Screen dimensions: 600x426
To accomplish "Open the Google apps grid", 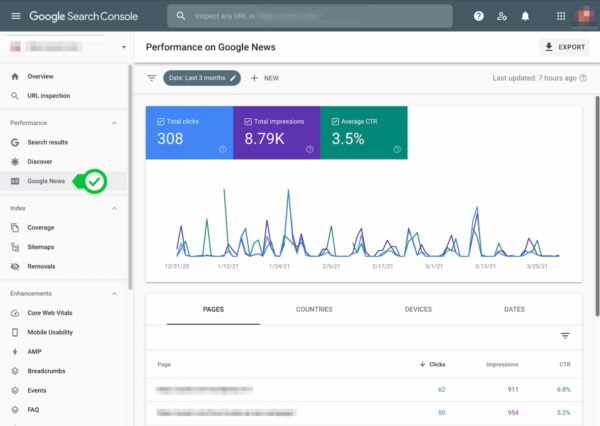I will click(x=560, y=16).
